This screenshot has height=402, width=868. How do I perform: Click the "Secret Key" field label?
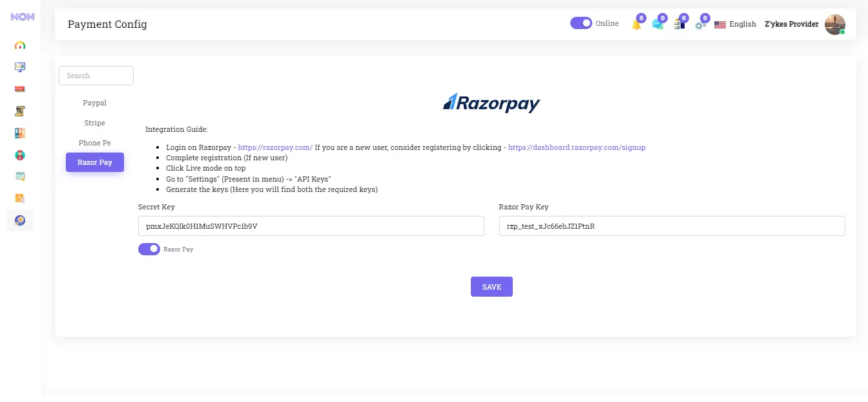click(156, 207)
